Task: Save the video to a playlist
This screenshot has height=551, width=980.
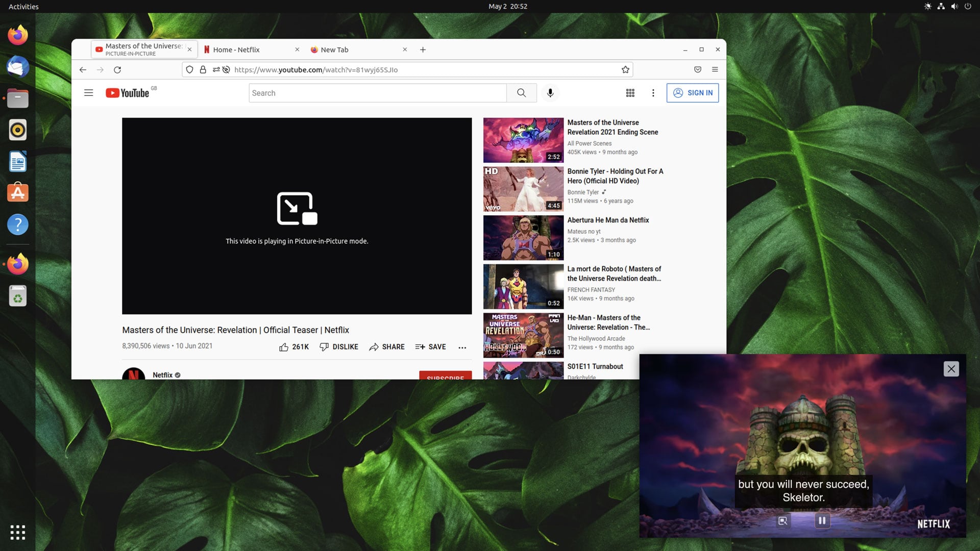Action: (431, 347)
